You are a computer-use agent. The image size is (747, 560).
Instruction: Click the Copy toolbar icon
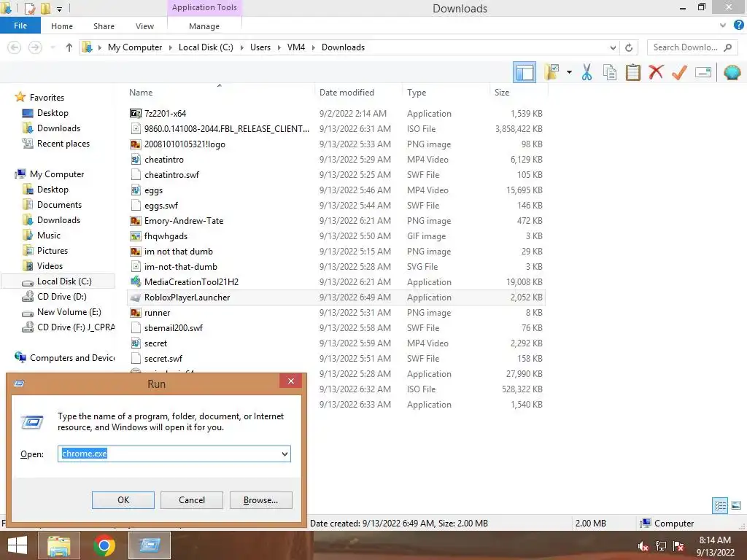[609, 72]
